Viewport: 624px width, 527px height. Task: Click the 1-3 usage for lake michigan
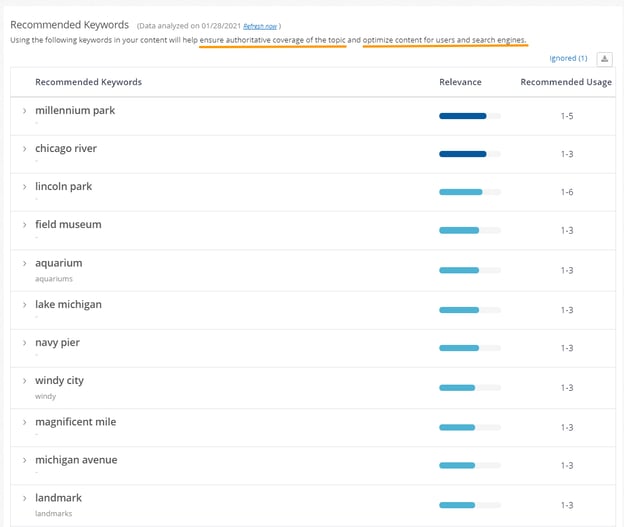pyautogui.click(x=567, y=310)
